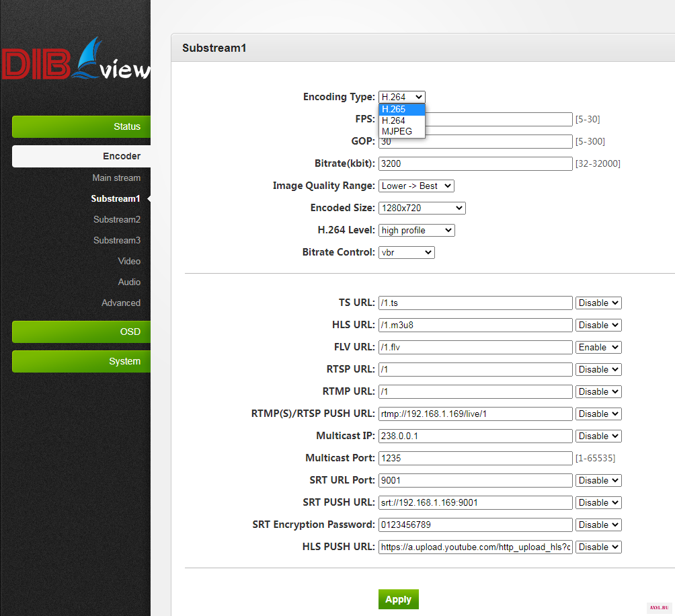Click the green Apply button
Screen dimensions: 675x616
[398, 599]
